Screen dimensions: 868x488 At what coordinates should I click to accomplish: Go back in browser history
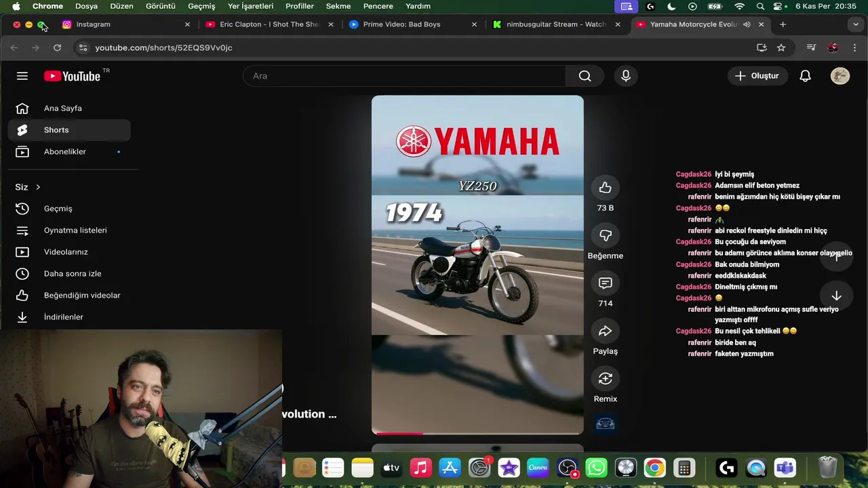(x=14, y=47)
